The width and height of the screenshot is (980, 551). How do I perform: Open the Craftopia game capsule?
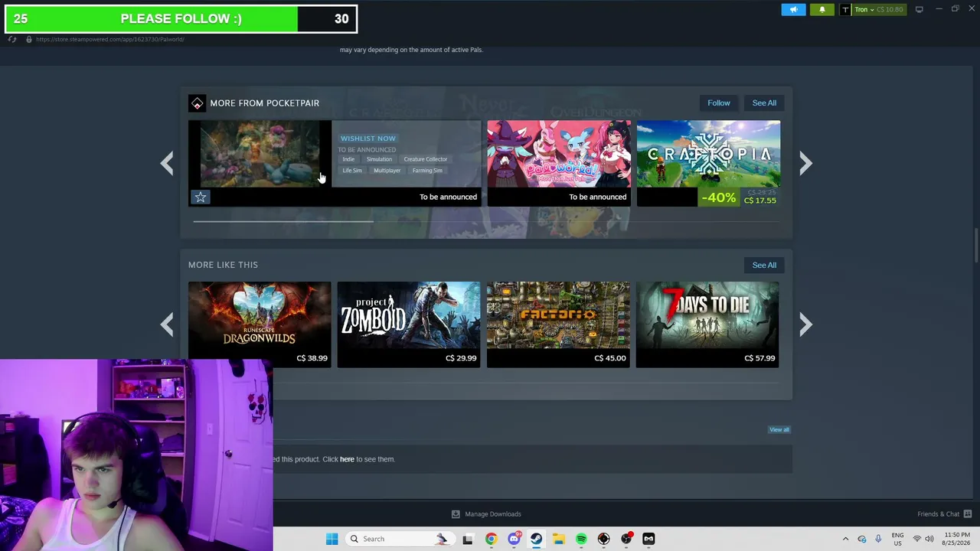click(708, 163)
